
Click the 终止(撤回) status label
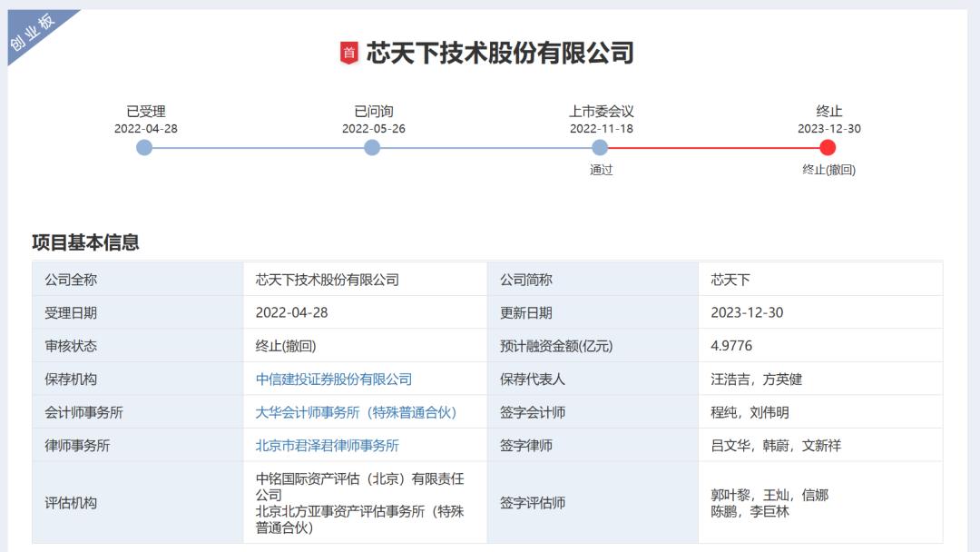(x=827, y=171)
